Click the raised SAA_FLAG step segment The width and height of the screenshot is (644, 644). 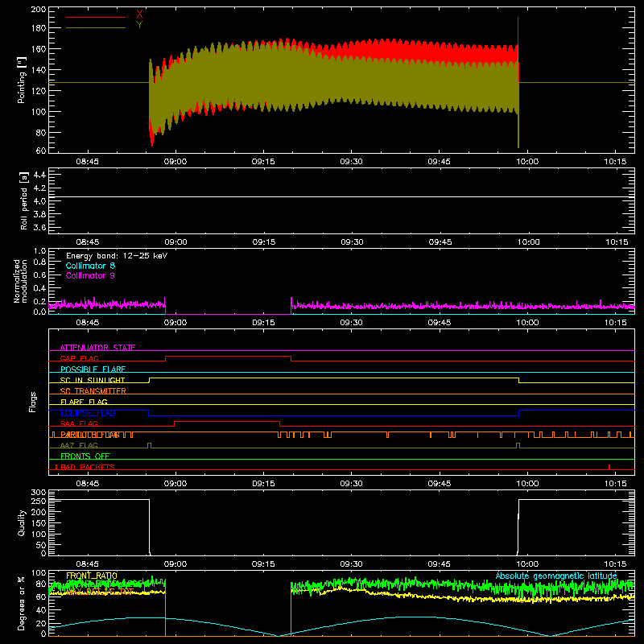[227, 421]
